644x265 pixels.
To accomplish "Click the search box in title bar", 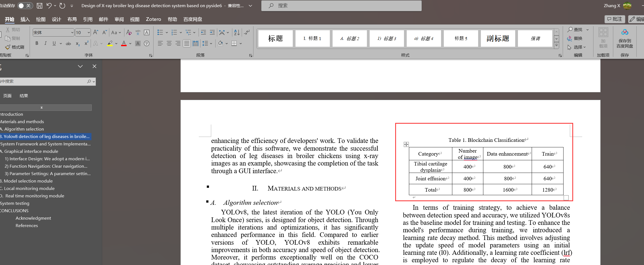I will pos(341,5).
